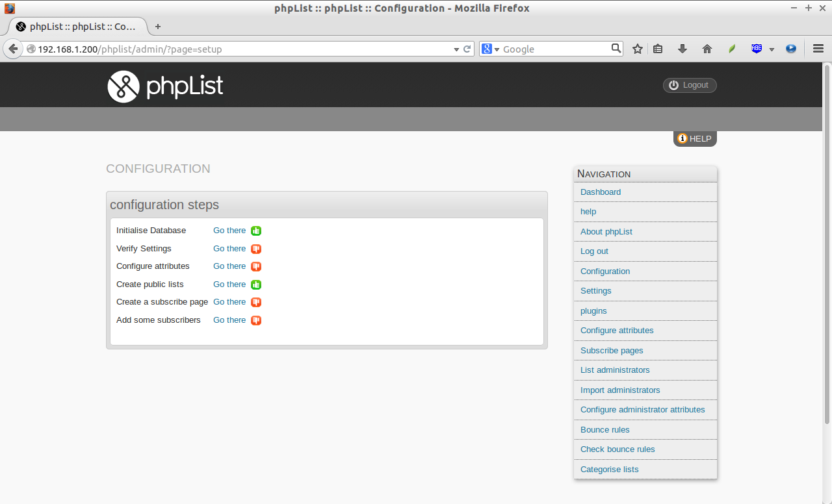Reload the page with the refresh icon
The height and width of the screenshot is (504, 832).
point(467,49)
